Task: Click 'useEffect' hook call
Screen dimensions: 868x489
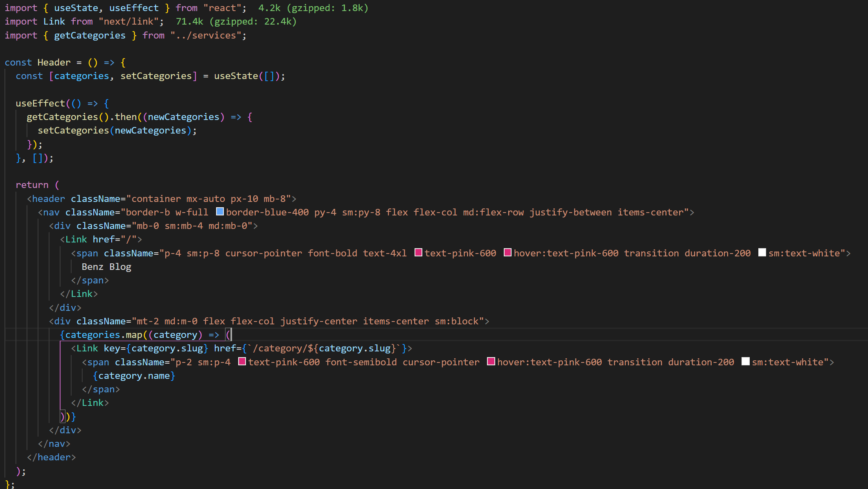Action: click(40, 104)
